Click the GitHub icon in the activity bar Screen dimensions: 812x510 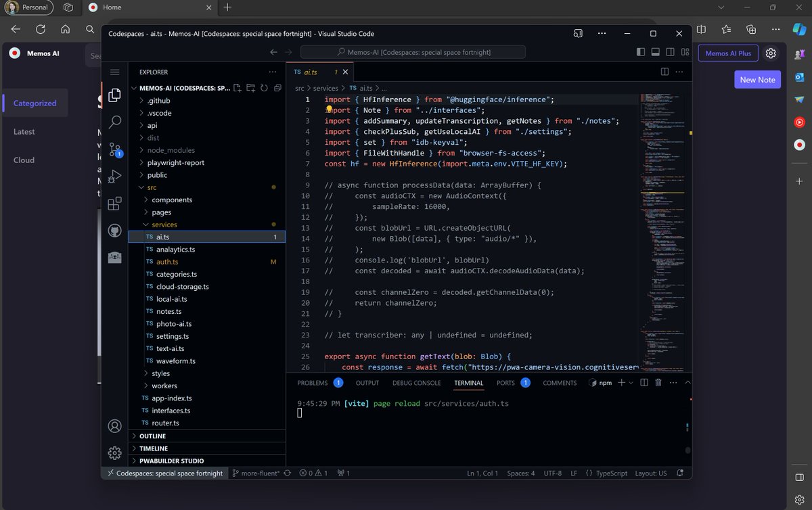[x=114, y=230]
